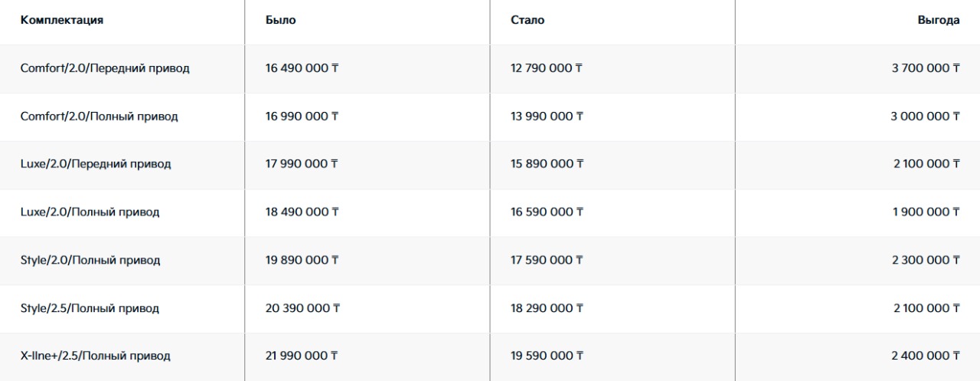Select the old price 19 890 000 ₸
Image resolution: width=980 pixels, height=381 pixels.
click(x=302, y=260)
